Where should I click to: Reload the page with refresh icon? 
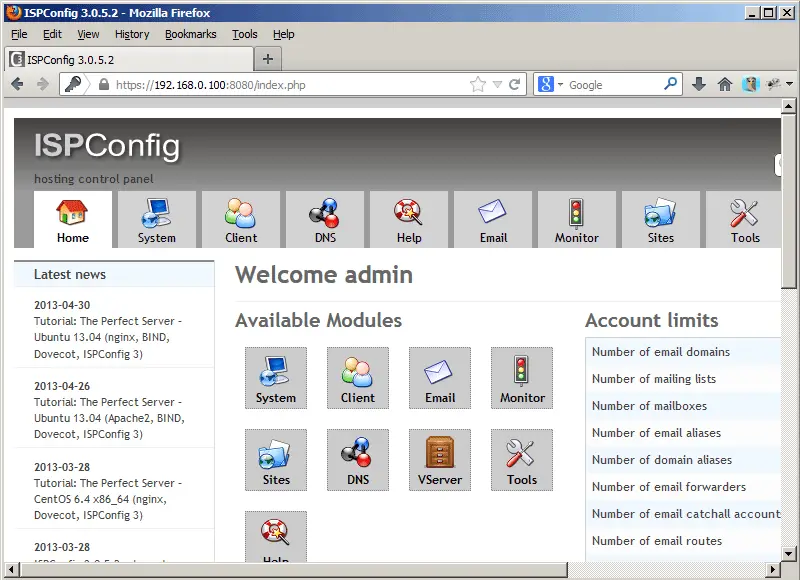tap(515, 84)
